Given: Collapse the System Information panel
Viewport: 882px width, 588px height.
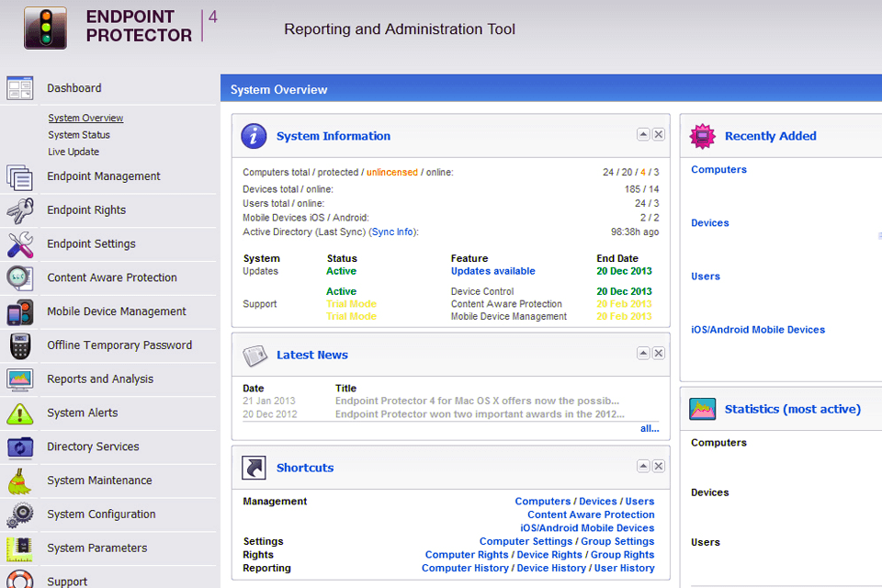Looking at the screenshot, I should [643, 134].
